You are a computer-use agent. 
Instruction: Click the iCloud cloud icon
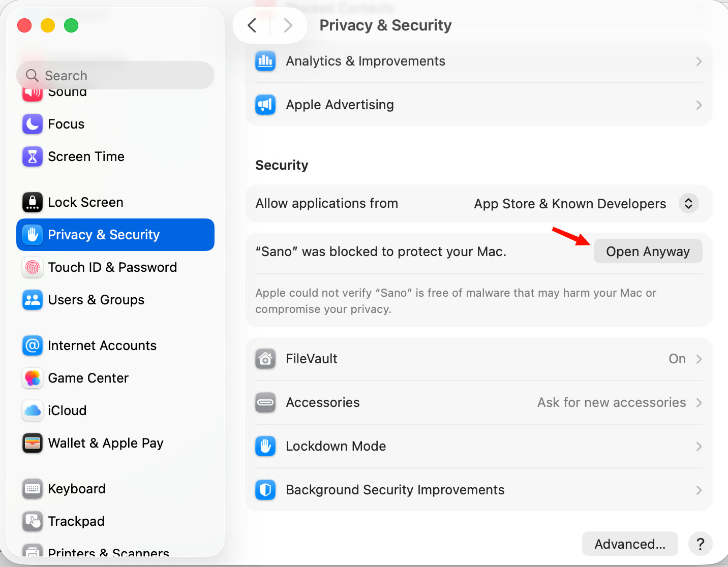(33, 411)
